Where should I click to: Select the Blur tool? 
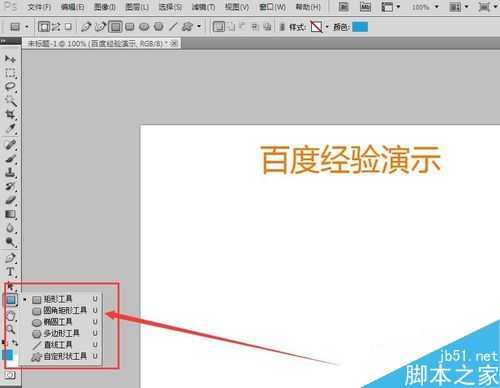point(10,228)
